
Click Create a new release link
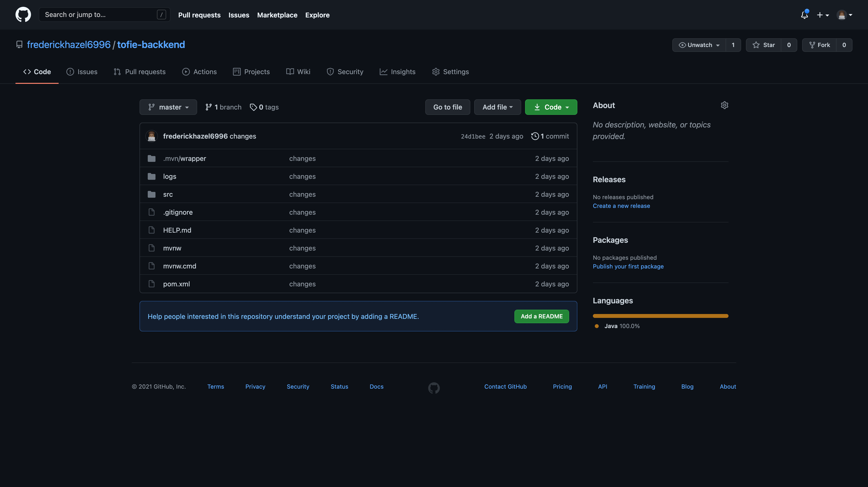click(621, 206)
